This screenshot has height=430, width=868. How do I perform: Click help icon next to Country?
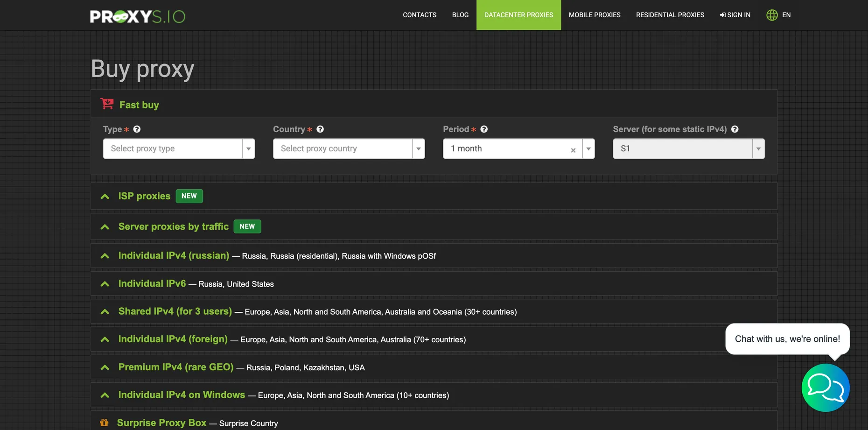pyautogui.click(x=320, y=129)
